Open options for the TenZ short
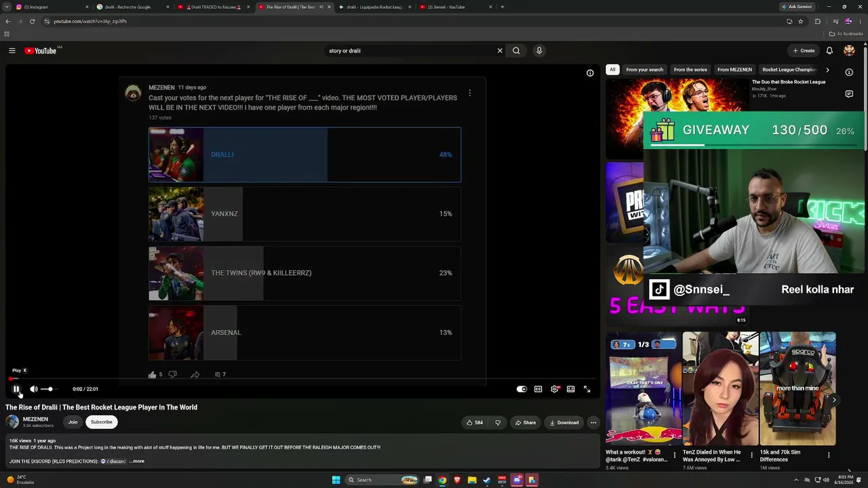 (x=751, y=455)
